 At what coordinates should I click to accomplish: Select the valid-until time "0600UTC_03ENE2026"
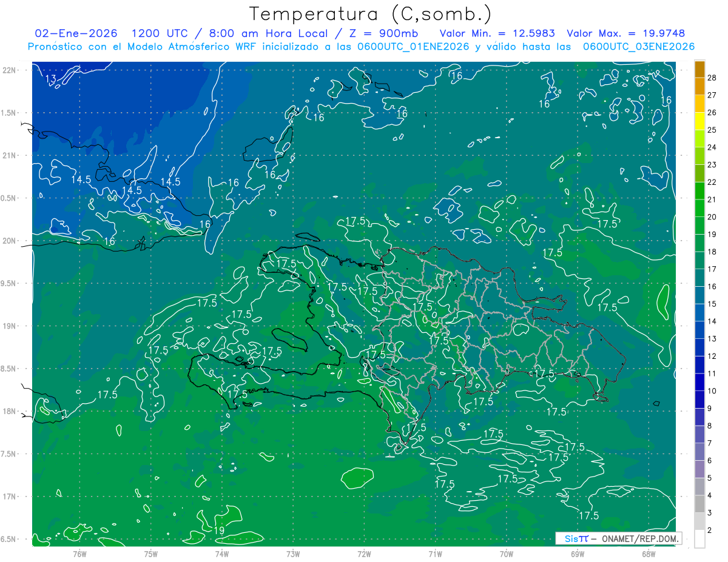point(638,47)
